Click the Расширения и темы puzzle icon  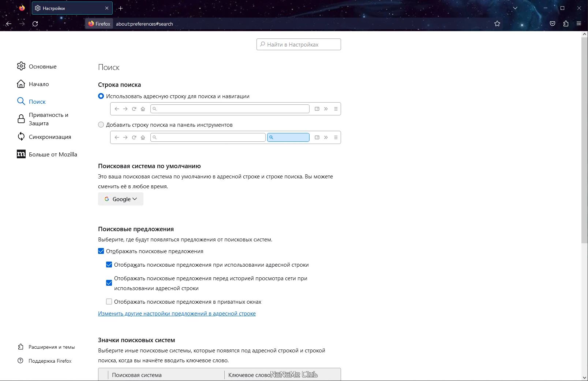pyautogui.click(x=20, y=347)
